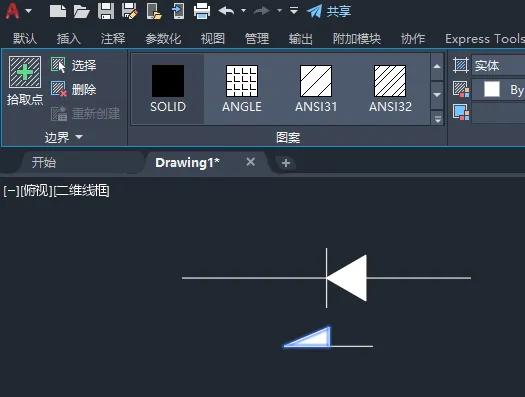Click the 共享 share button

[x=329, y=11]
